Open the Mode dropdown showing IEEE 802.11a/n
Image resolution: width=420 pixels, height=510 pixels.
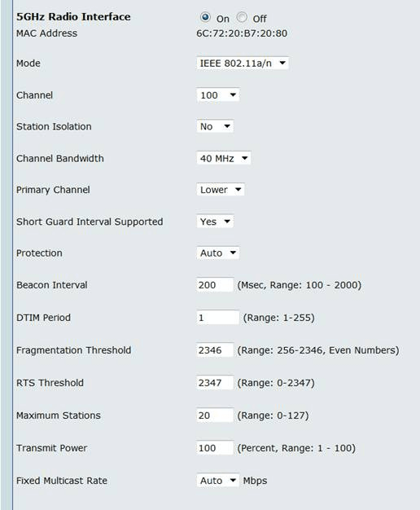coord(243,63)
